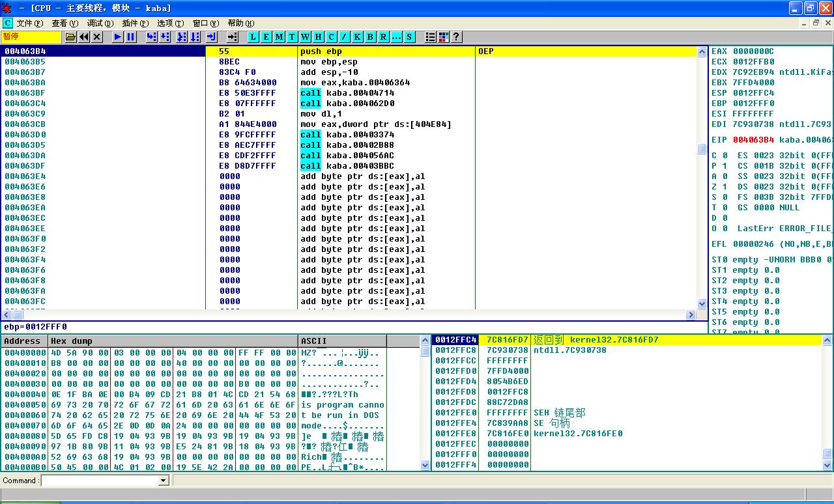Click the Close program X toolbar icon
834x504 pixels.
point(97,37)
